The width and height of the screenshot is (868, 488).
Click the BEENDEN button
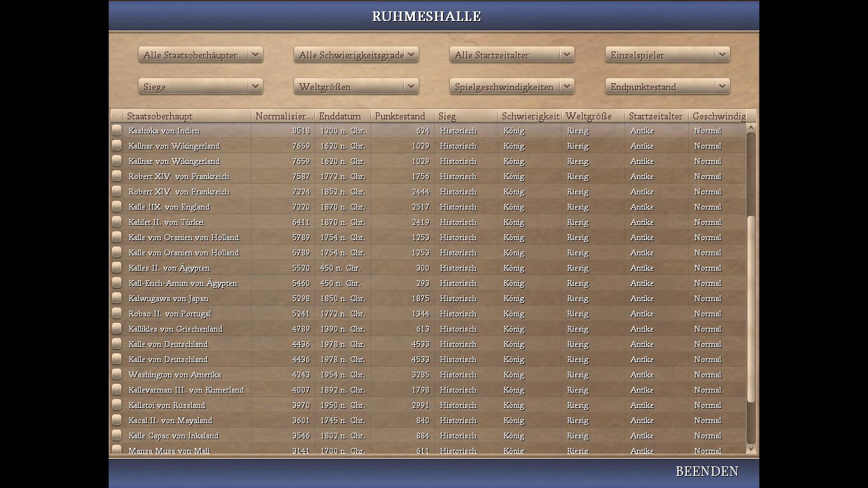[x=707, y=471]
